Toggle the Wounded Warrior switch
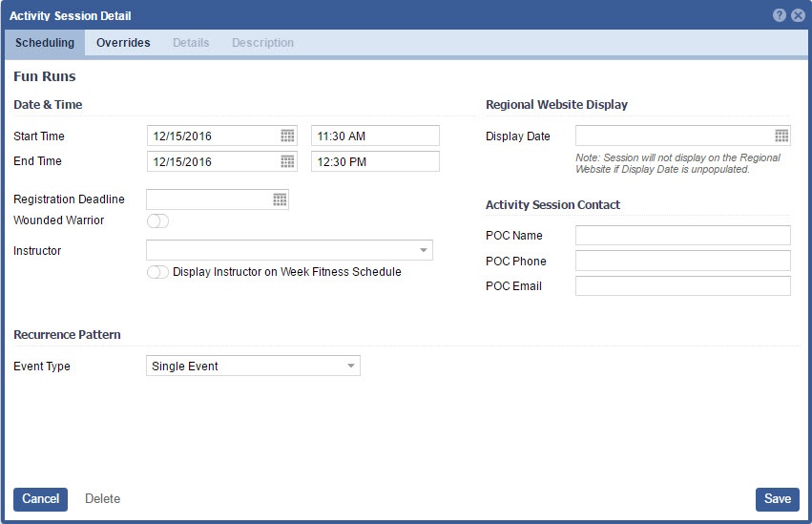Viewport: 812px width, 524px height. [x=157, y=221]
